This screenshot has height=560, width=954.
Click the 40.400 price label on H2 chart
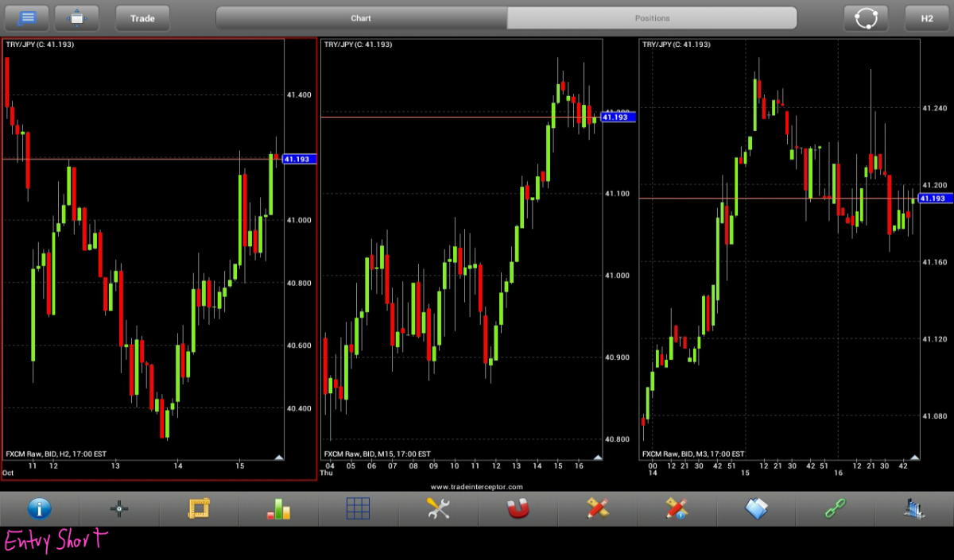click(299, 408)
